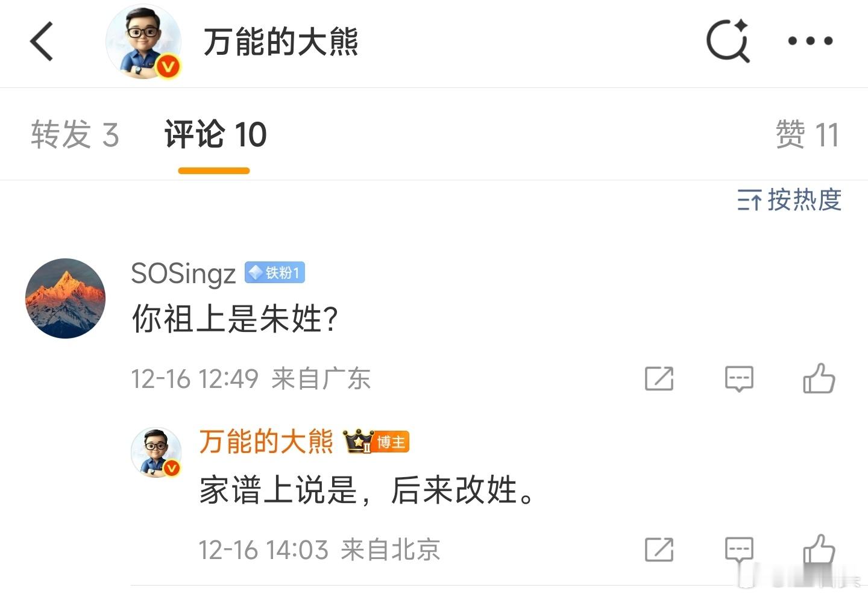Tap the reply icon on SOSingz's comment
868x597 pixels.
click(x=738, y=379)
